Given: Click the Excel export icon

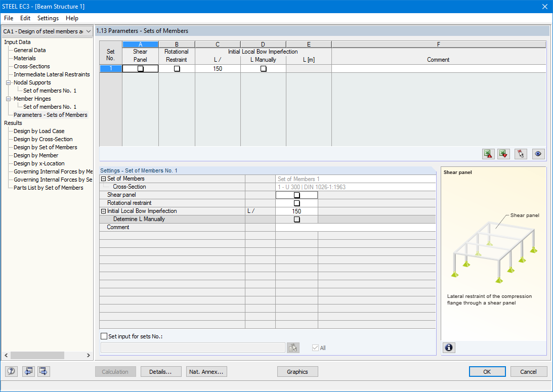Looking at the screenshot, I should tap(488, 154).
